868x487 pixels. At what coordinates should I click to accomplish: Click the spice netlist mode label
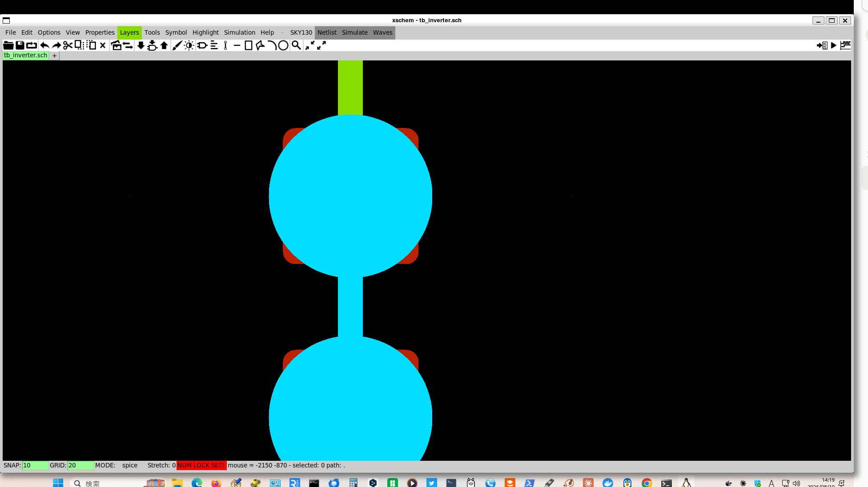[x=130, y=465]
